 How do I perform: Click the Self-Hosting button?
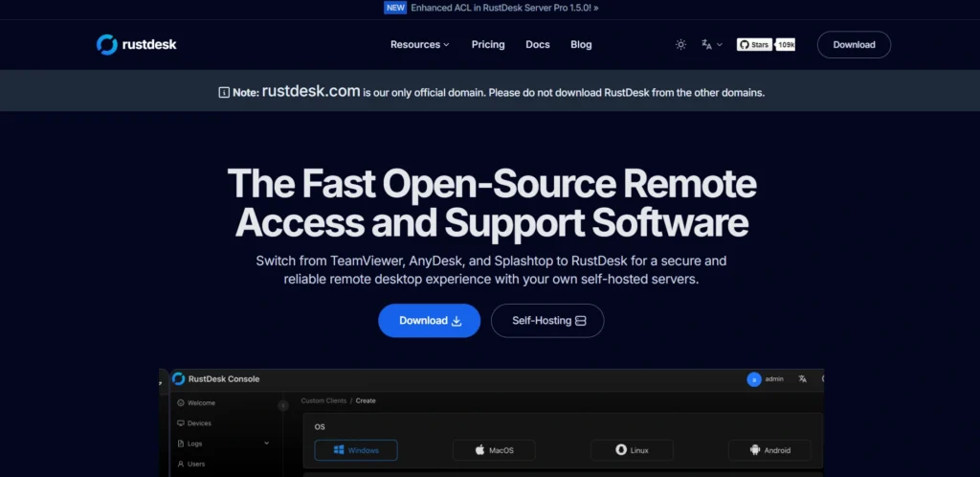pos(547,321)
